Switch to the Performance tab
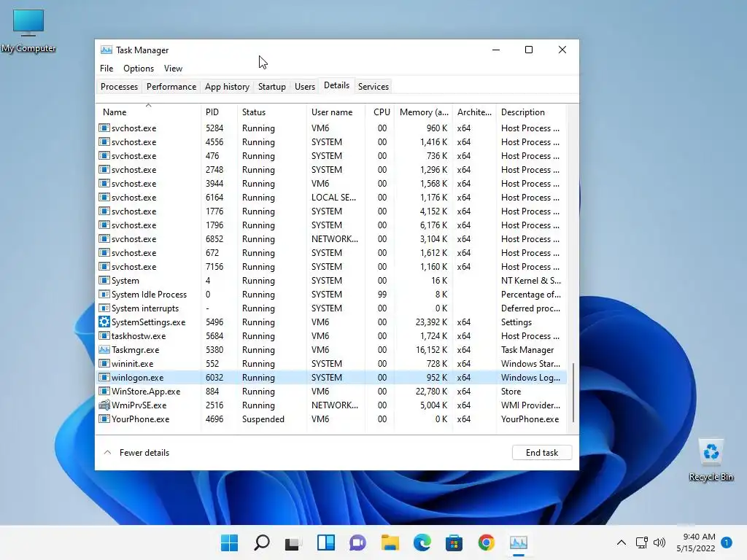 (x=171, y=86)
